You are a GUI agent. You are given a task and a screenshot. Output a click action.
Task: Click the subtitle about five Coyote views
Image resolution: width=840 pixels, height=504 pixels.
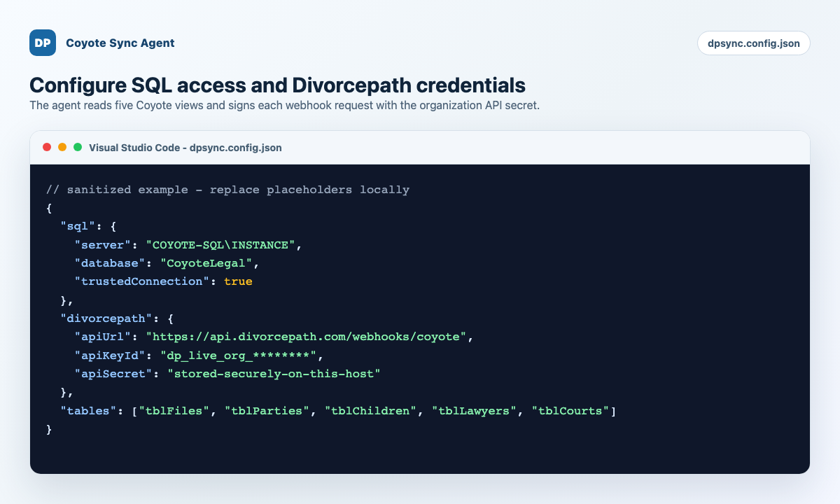[284, 106]
